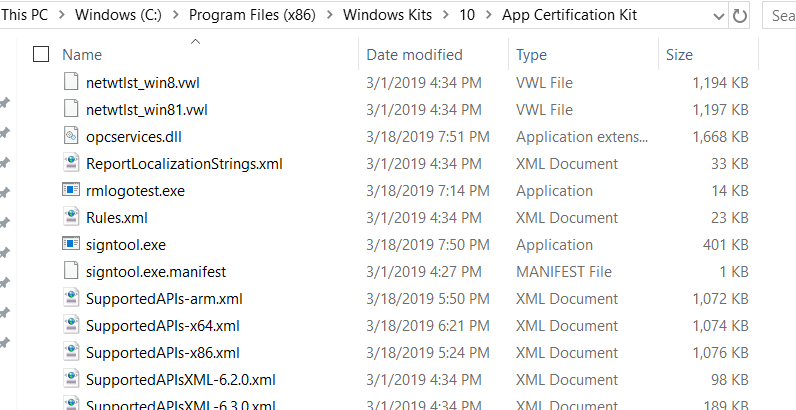Click the ReportLocalizationStrings.xml file icon
The height and width of the screenshot is (410, 796).
(x=71, y=163)
